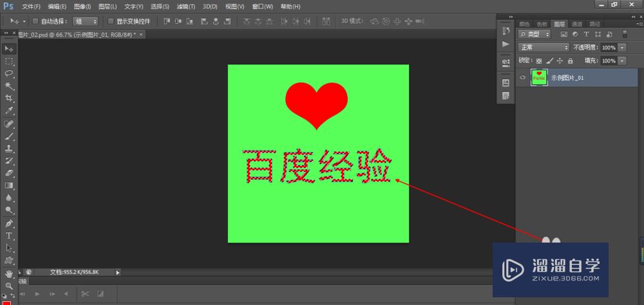Close the 示例图片_02.psd document tab
This screenshot has width=644, height=305.
click(x=141, y=35)
